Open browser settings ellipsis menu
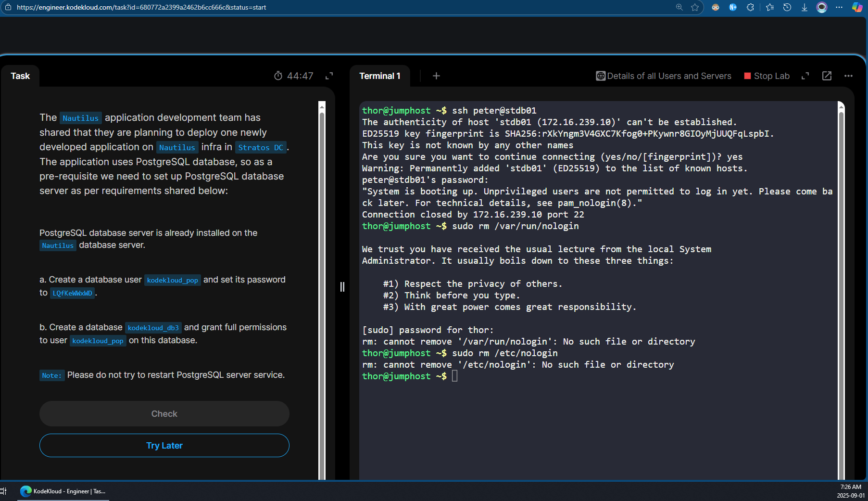868x501 pixels. click(839, 7)
